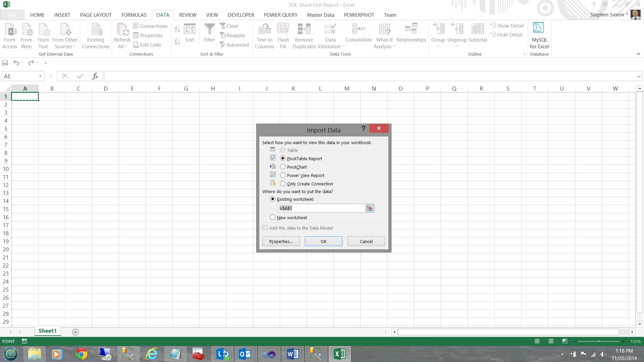Select the PivotChart radio option
This screenshot has width=644, height=362.
[x=283, y=167]
